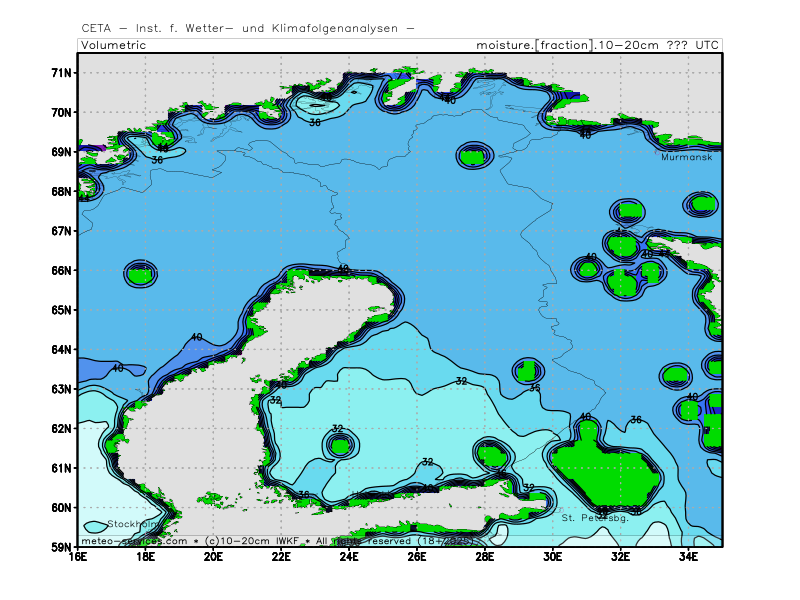Click the 26E longitude axis label
Screen dimensions: 800x600
417,557
